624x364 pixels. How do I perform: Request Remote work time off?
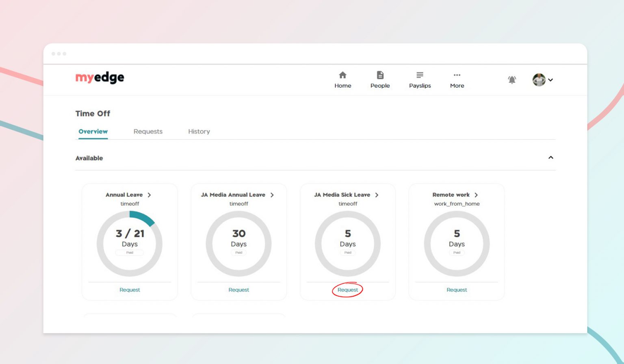[457, 290]
